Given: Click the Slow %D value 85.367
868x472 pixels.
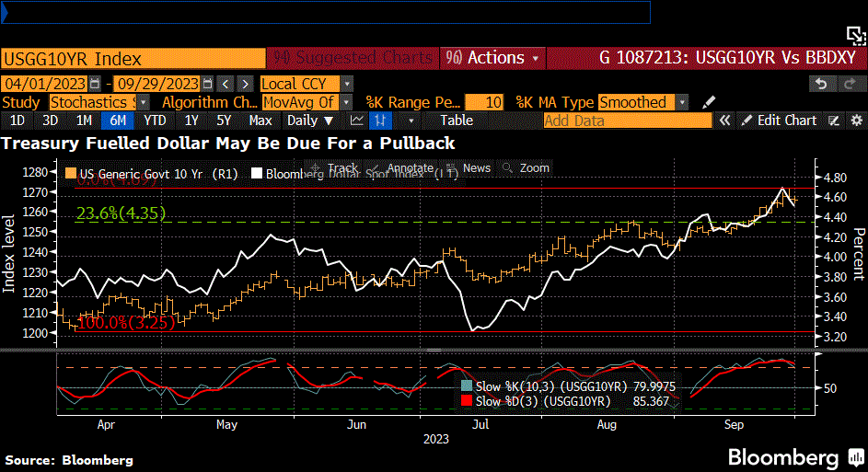Looking at the screenshot, I should [x=651, y=401].
